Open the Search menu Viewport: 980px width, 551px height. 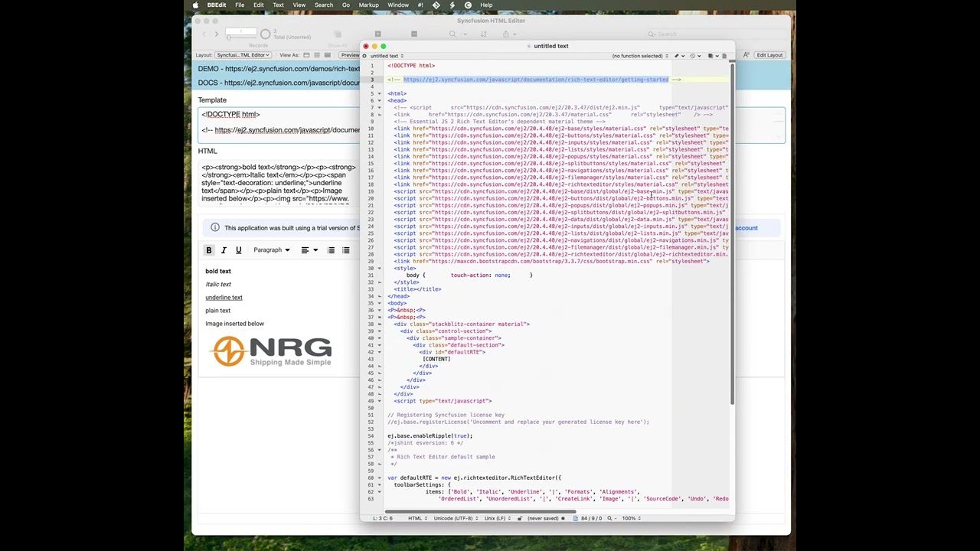[x=324, y=5]
